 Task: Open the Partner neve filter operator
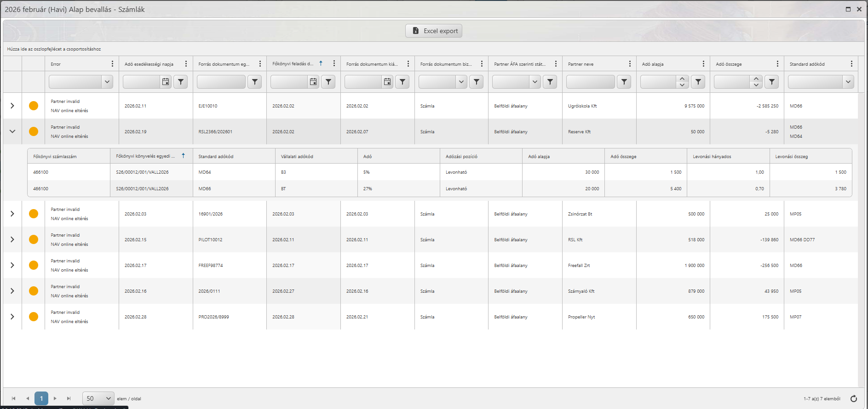tap(624, 82)
